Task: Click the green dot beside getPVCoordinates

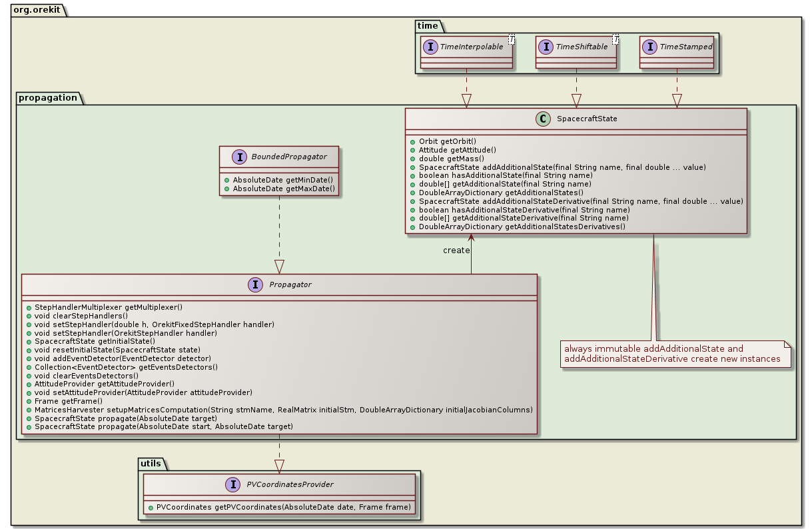Action: [x=151, y=507]
